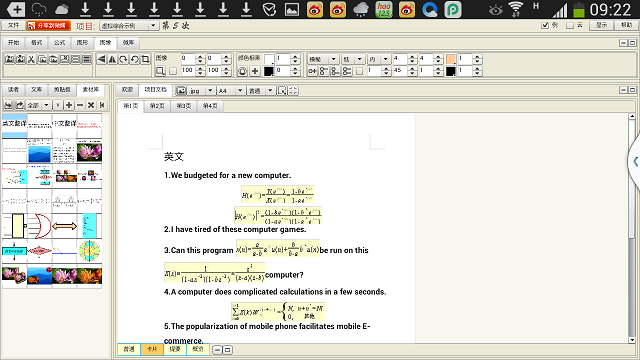Image resolution: width=640 pixels, height=360 pixels.
Task: Toggle the unchecked 云 checkbox
Action: click(x=570, y=26)
